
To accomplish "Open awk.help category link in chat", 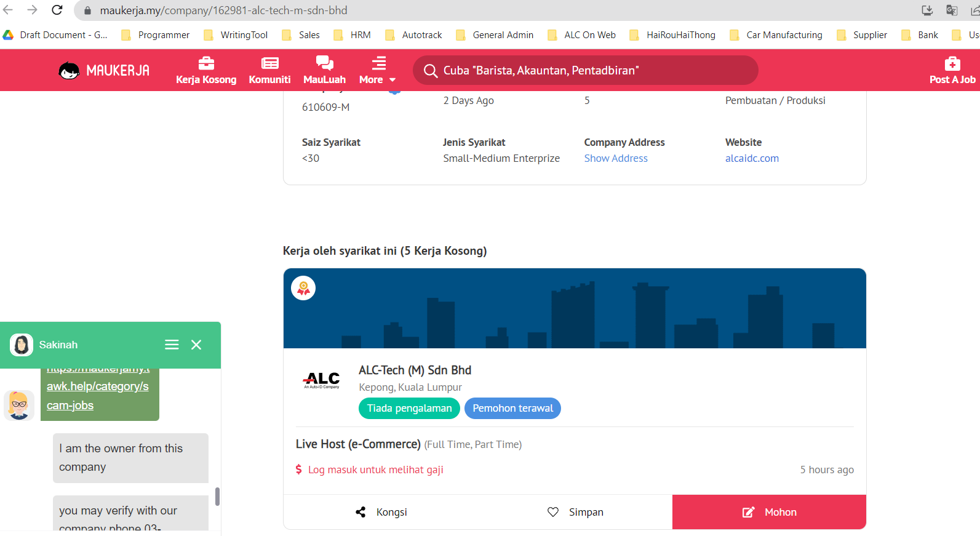I will point(98,386).
